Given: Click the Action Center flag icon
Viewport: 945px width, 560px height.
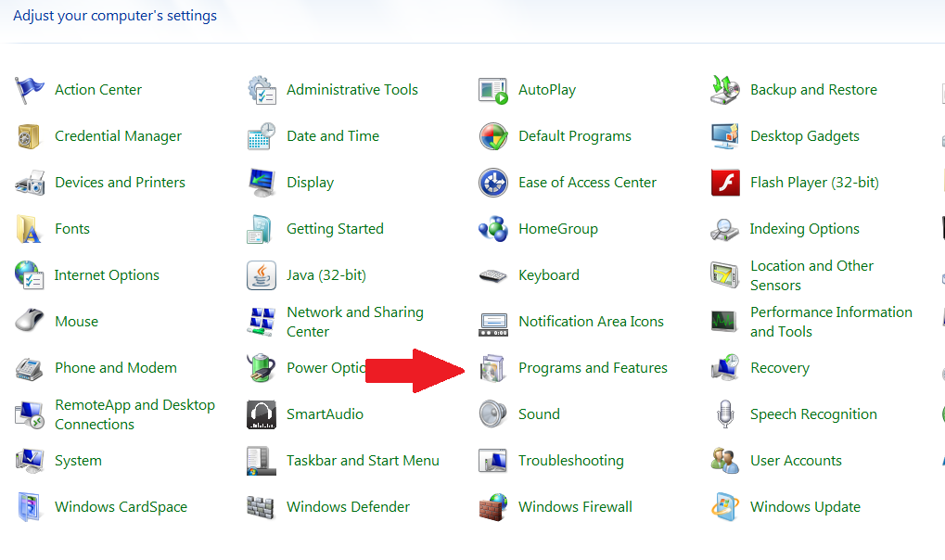Looking at the screenshot, I should (x=30, y=90).
